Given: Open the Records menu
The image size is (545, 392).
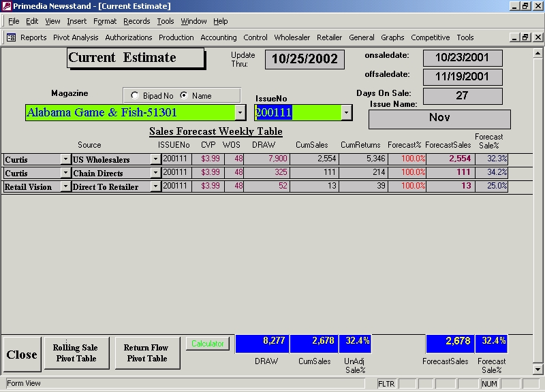Looking at the screenshot, I should pyautogui.click(x=136, y=21).
